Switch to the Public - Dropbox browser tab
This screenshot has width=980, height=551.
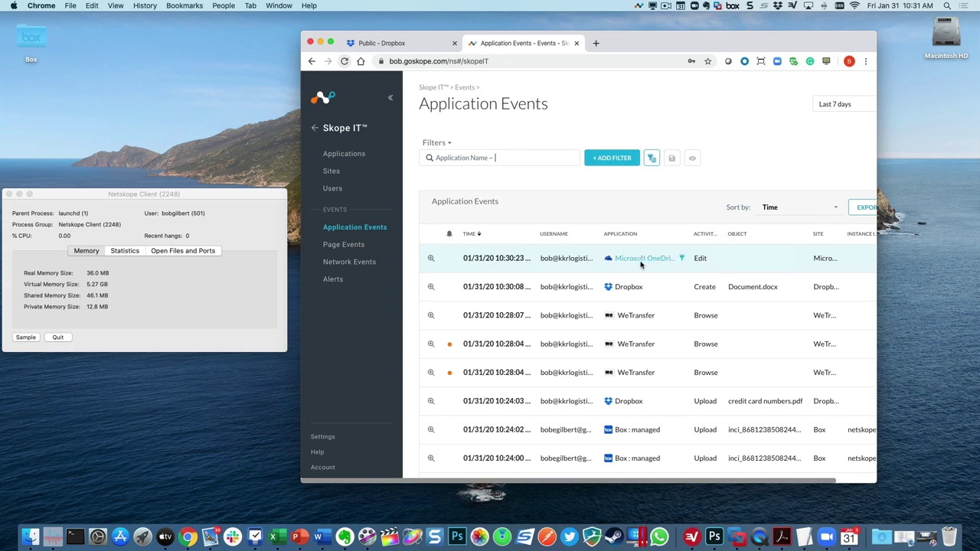(x=383, y=44)
